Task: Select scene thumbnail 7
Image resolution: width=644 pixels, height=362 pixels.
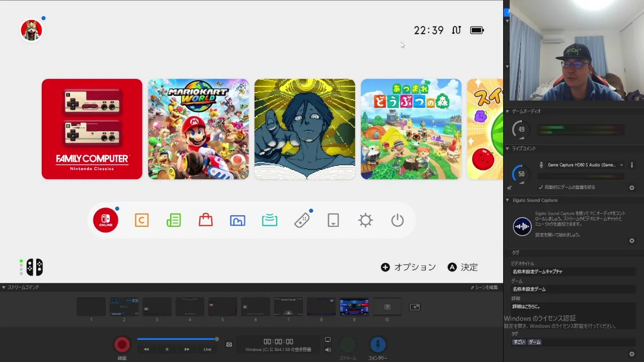Action: click(x=288, y=306)
